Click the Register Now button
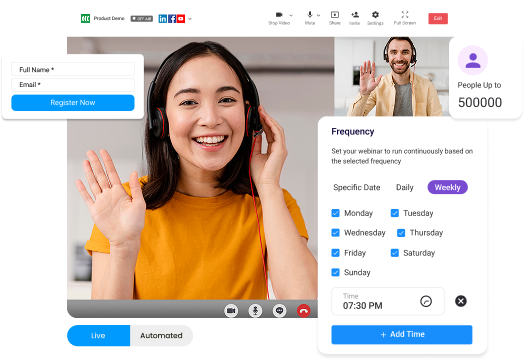The height and width of the screenshot is (361, 525). tap(73, 103)
